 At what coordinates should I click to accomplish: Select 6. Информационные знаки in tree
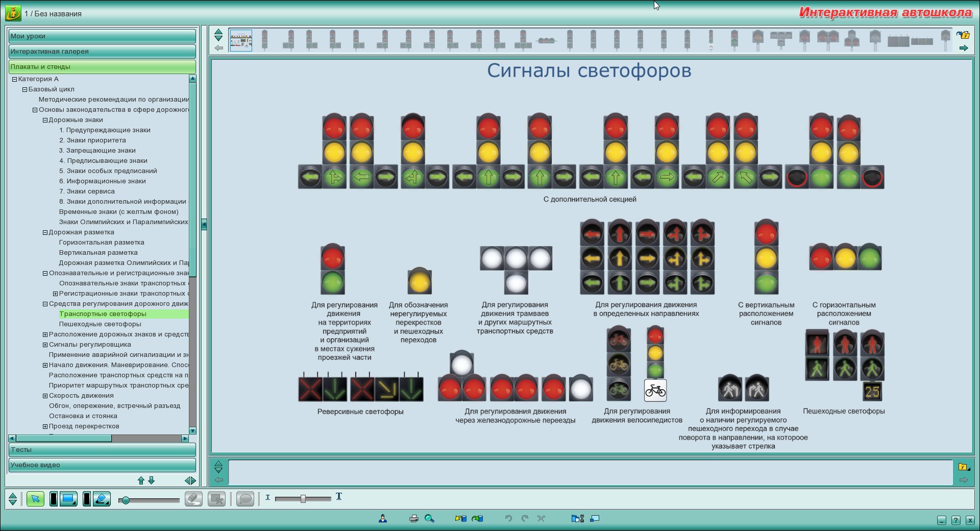click(102, 181)
